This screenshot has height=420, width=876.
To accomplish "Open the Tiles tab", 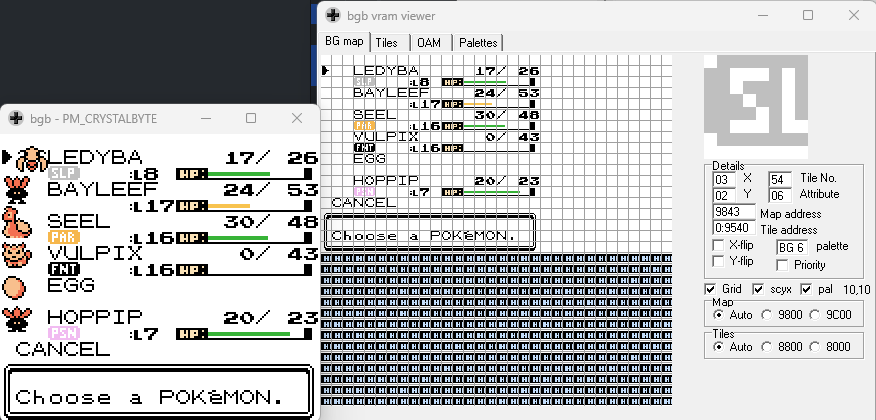I will pos(387,42).
